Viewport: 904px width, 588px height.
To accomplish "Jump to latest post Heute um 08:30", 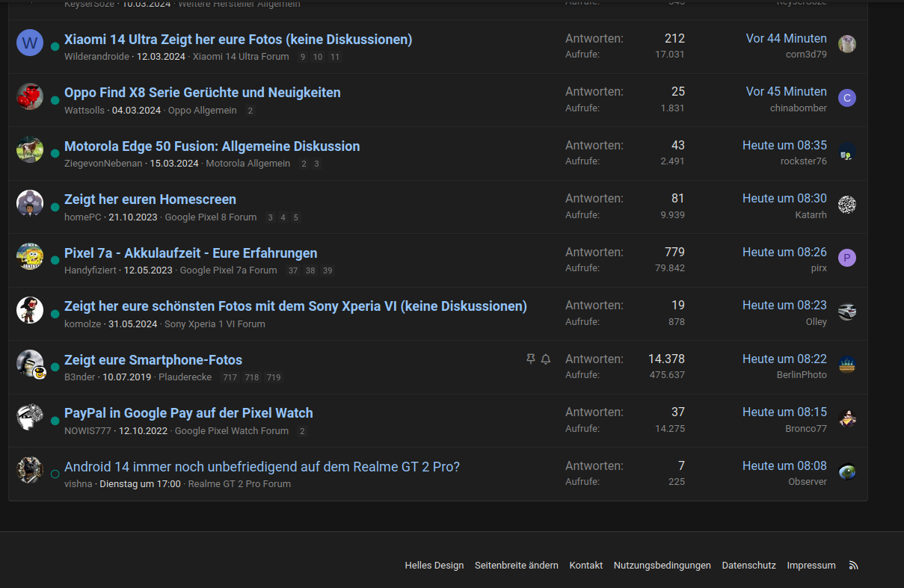I will click(x=784, y=199).
